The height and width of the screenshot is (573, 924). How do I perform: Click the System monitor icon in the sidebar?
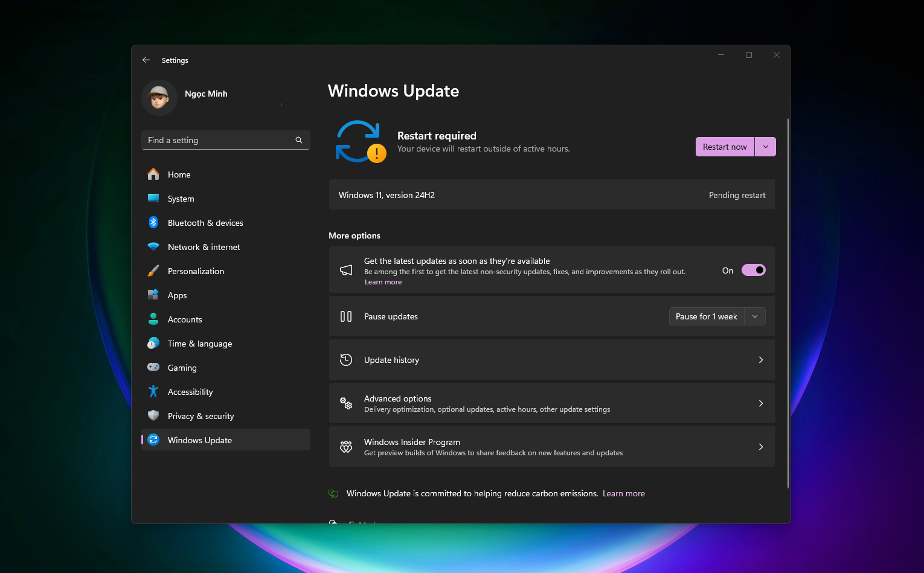(x=153, y=198)
